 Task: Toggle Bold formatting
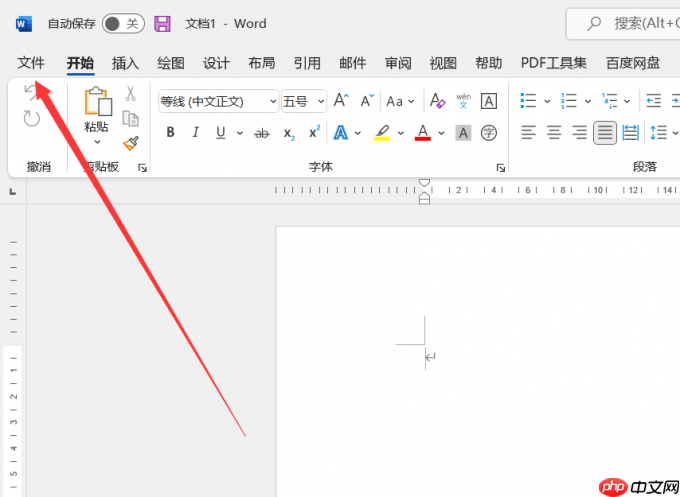(170, 132)
